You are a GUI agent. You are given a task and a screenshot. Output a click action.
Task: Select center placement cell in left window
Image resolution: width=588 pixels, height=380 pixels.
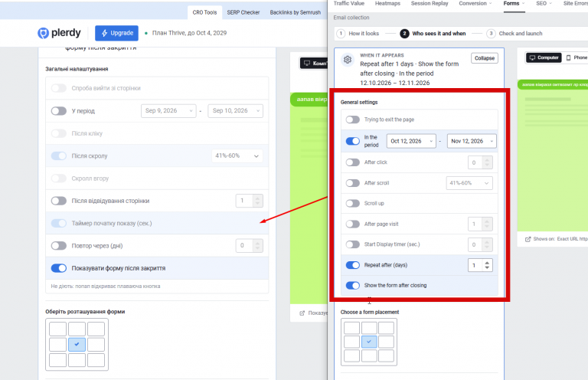(77, 344)
